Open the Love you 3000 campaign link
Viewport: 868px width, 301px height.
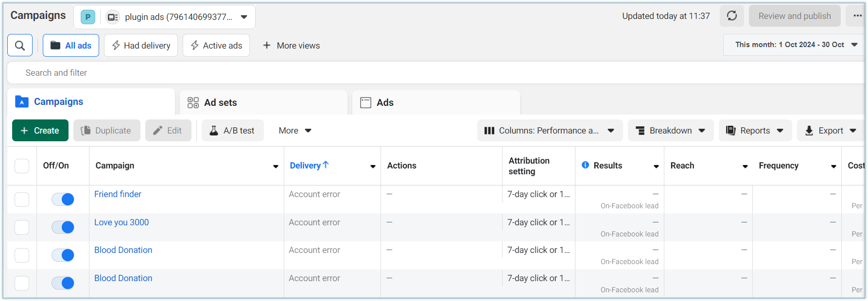click(122, 222)
